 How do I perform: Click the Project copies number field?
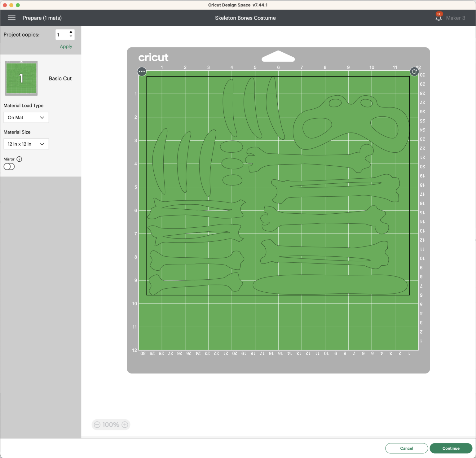coord(62,35)
